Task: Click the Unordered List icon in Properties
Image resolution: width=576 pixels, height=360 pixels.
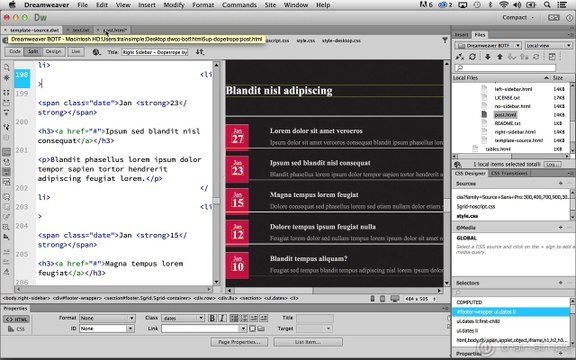Action: tap(234, 318)
